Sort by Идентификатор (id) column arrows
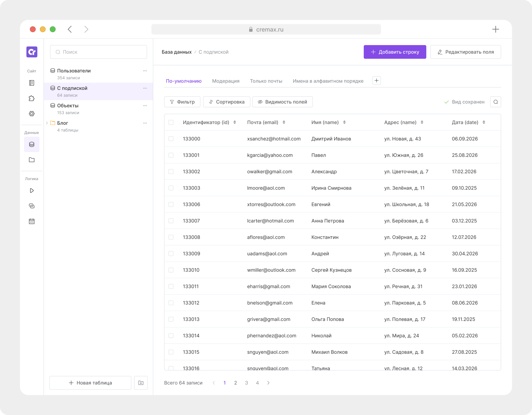Screen dimensions: 532x415 point(235,122)
